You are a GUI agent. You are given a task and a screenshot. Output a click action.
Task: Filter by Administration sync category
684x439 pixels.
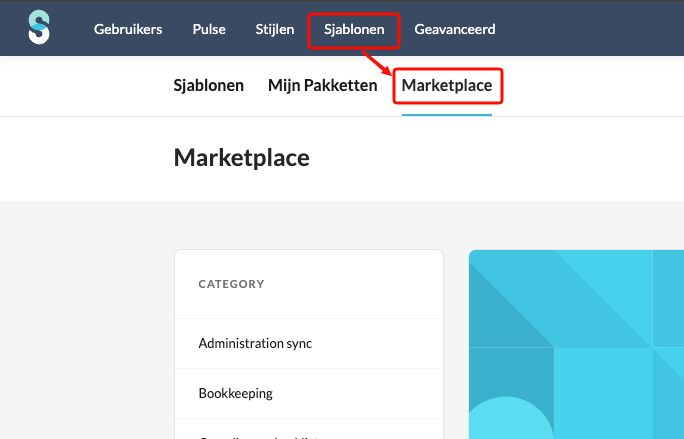[x=255, y=343]
